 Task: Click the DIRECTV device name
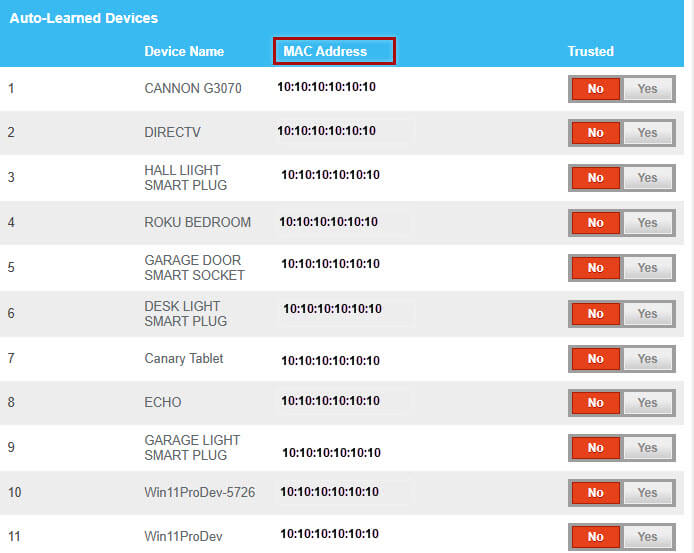174,132
